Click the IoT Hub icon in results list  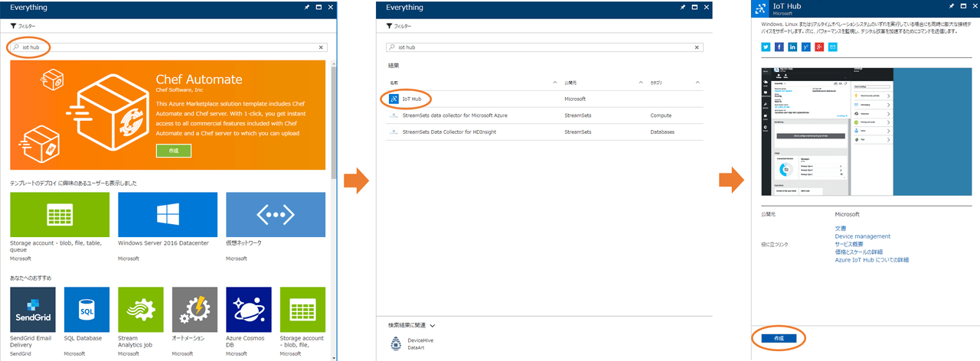[394, 99]
